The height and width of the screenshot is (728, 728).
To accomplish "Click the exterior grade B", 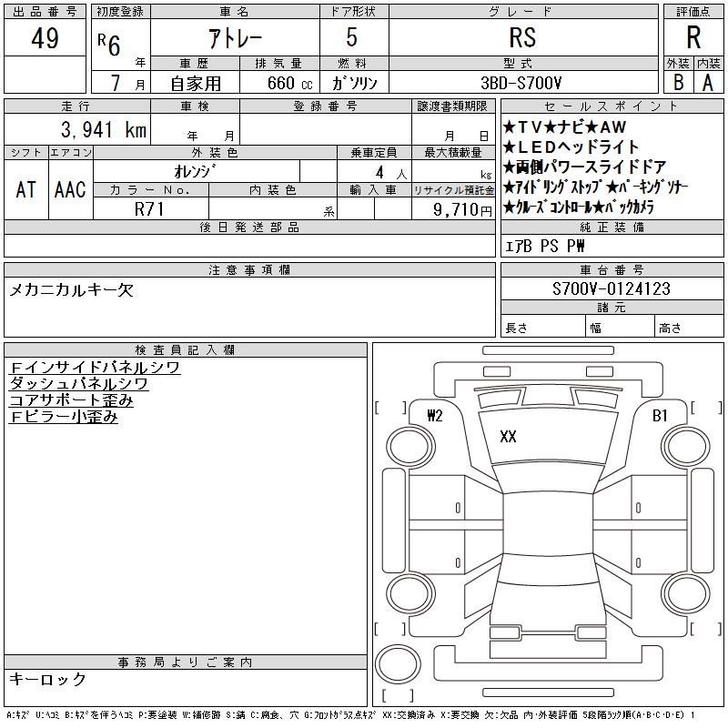I will [x=678, y=83].
